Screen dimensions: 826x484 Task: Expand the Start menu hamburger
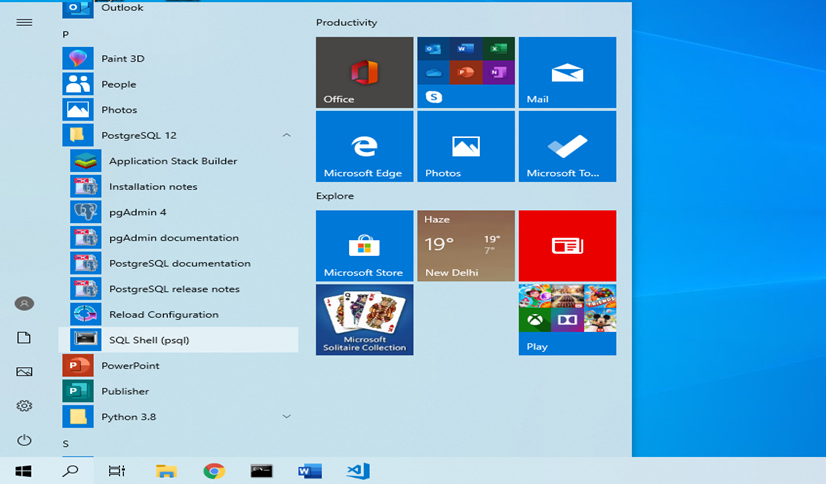coord(24,22)
